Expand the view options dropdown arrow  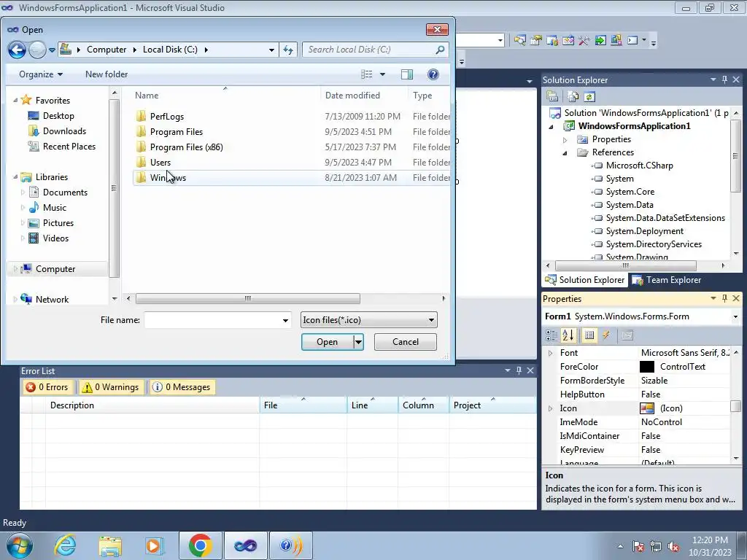click(382, 74)
